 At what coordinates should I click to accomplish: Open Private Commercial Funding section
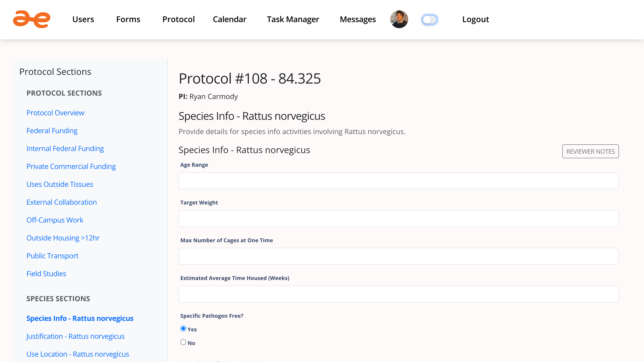[71, 166]
